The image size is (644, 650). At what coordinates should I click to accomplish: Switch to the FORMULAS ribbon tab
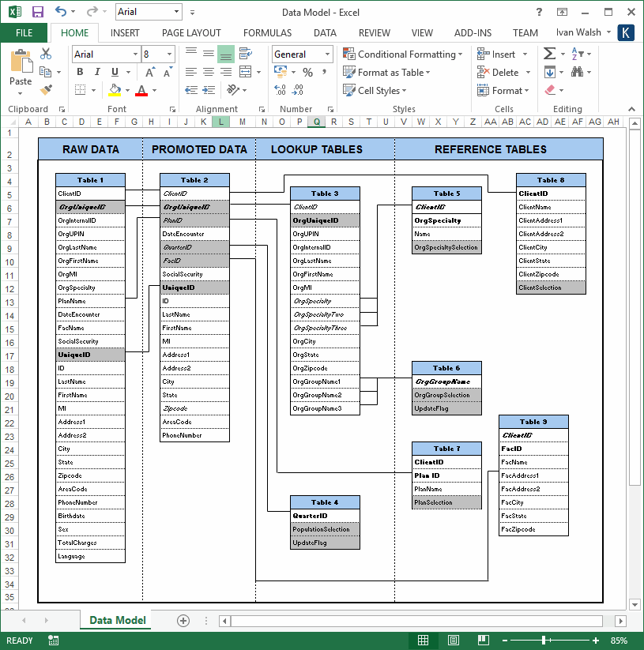click(267, 32)
